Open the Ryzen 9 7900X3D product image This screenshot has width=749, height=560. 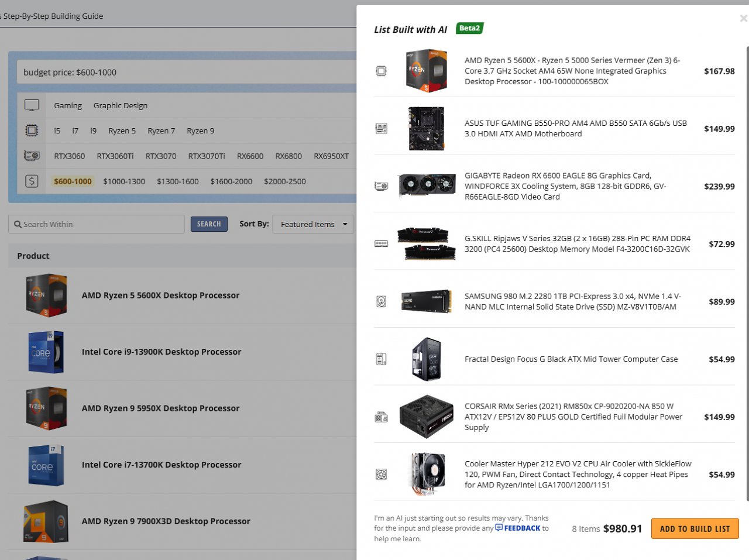[46, 521]
